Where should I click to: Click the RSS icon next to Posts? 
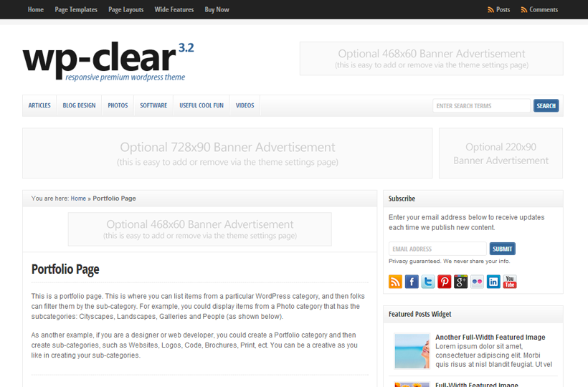490,10
